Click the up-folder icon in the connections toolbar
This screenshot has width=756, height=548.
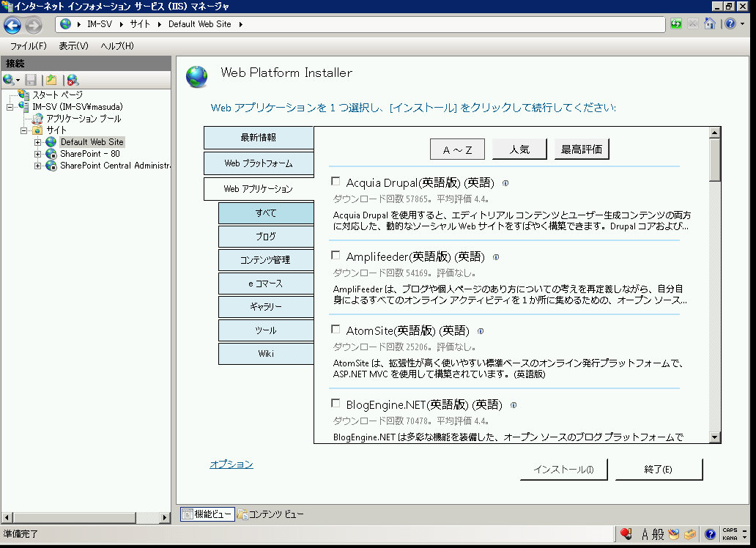(51, 80)
